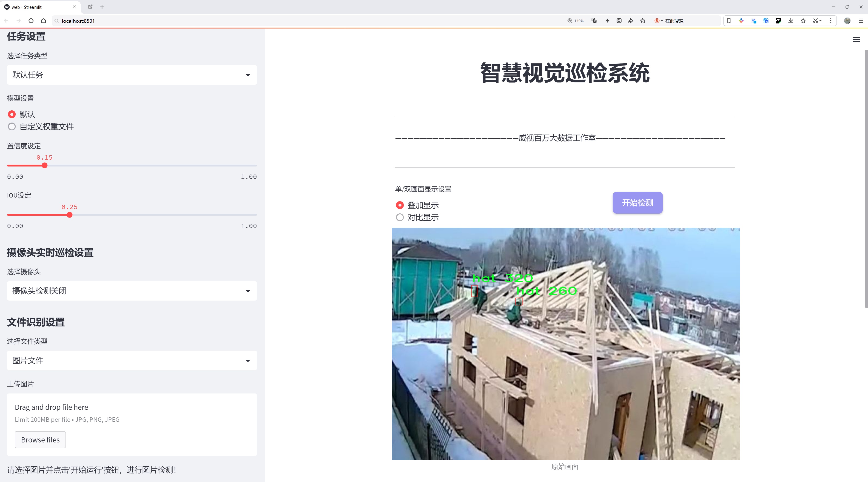Open the 140% zoom level indicator

tap(575, 20)
